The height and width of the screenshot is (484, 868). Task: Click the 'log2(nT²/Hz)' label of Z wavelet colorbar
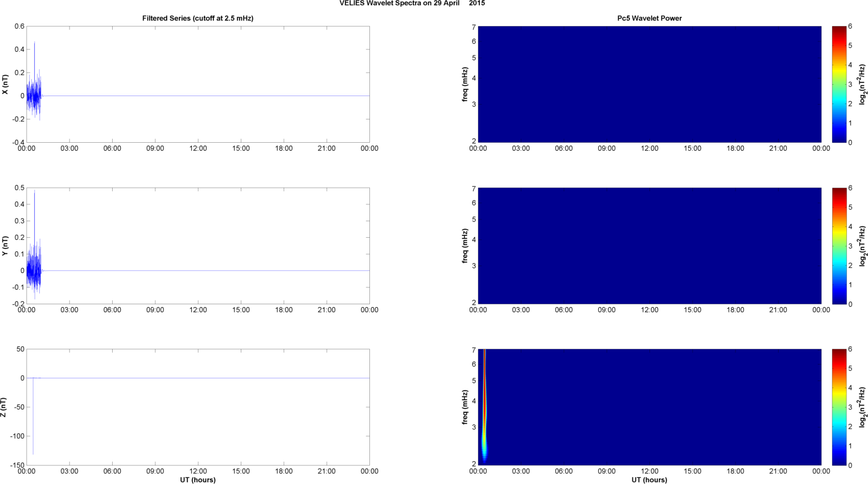tap(863, 407)
